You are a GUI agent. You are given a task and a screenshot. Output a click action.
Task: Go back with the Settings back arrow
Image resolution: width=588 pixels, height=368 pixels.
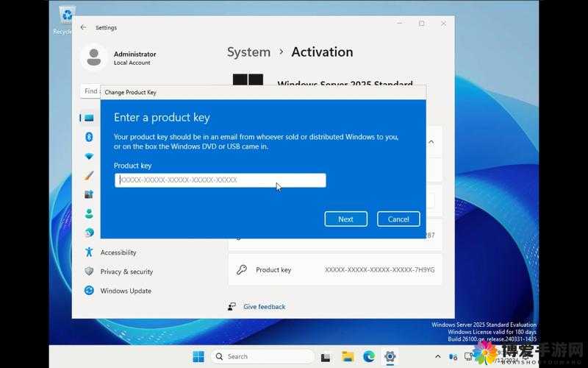click(83, 27)
